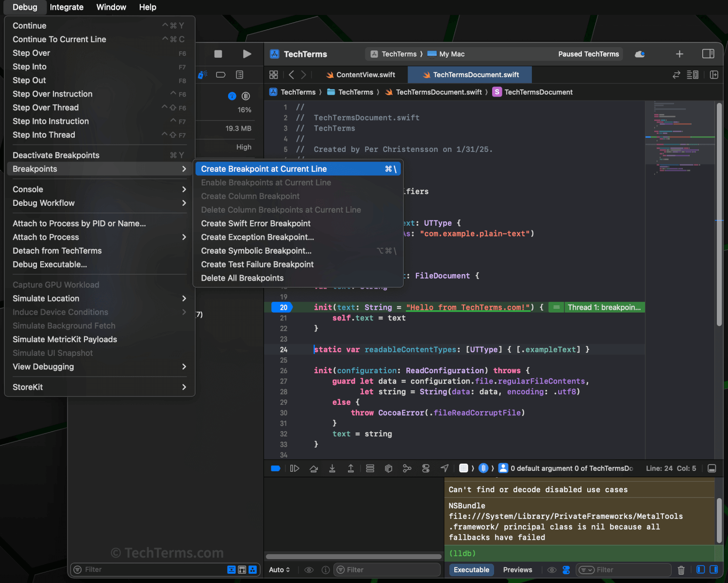Toggle code review arrows icon
The height and width of the screenshot is (583, 728).
coord(676,75)
